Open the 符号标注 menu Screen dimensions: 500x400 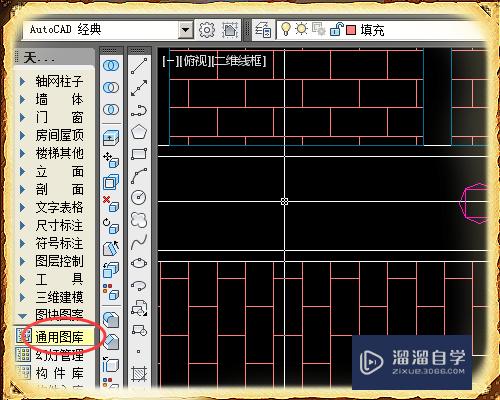[59, 243]
